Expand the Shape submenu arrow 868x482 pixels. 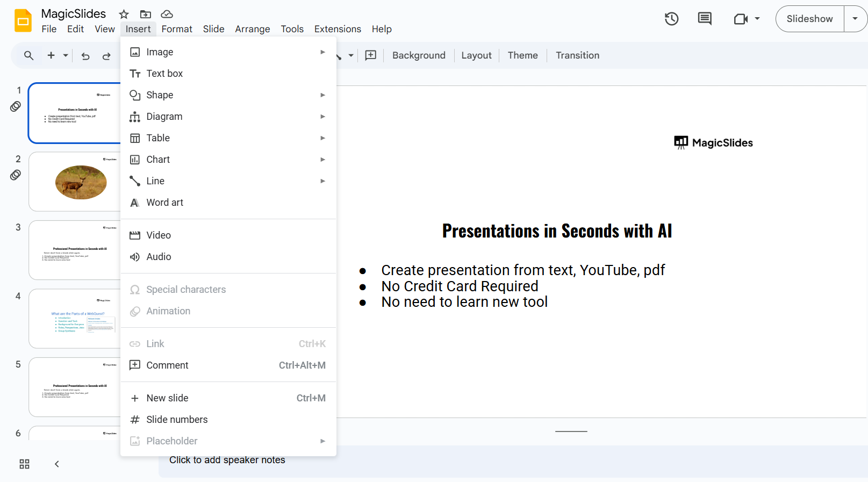pyautogui.click(x=323, y=95)
